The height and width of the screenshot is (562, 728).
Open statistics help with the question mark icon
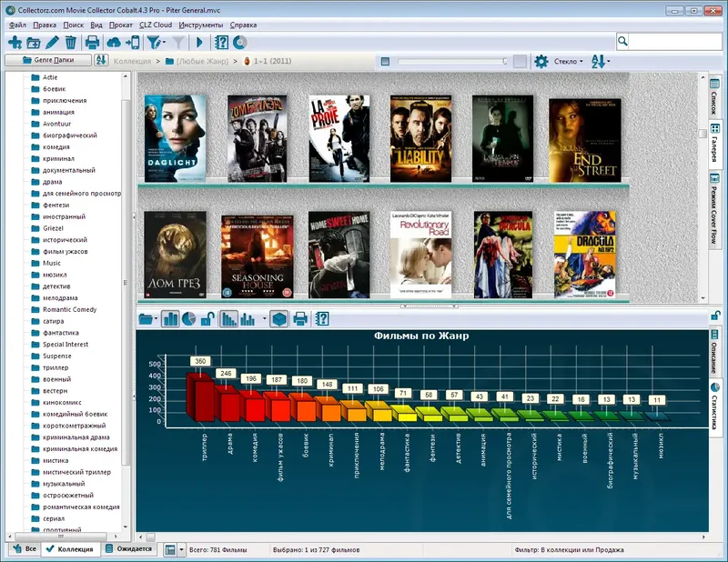pos(323,317)
